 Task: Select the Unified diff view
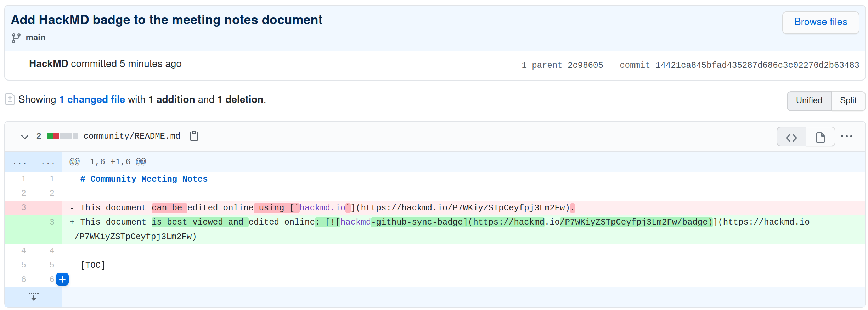(809, 101)
